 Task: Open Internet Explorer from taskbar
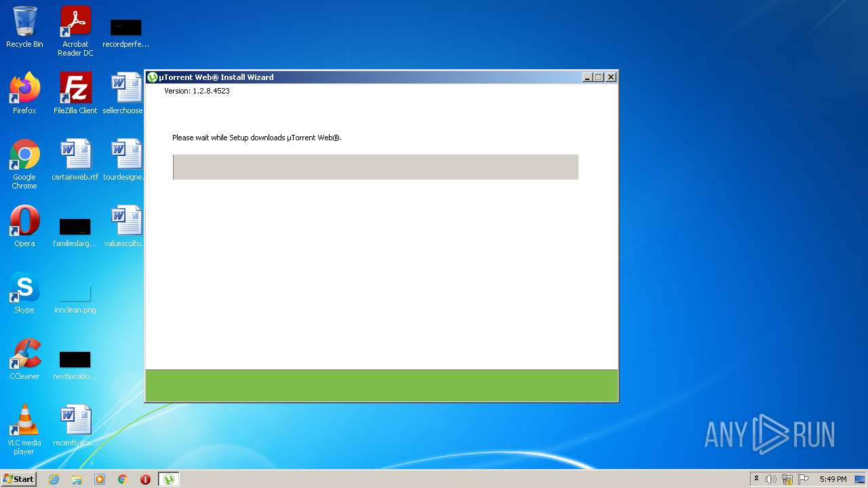tap(54, 479)
